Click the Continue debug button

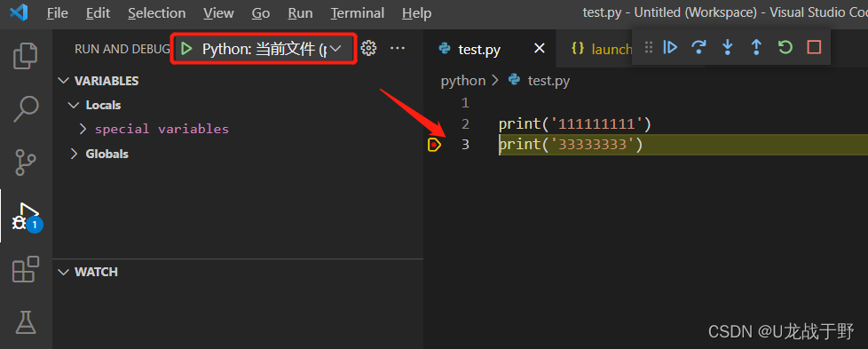pyautogui.click(x=670, y=47)
